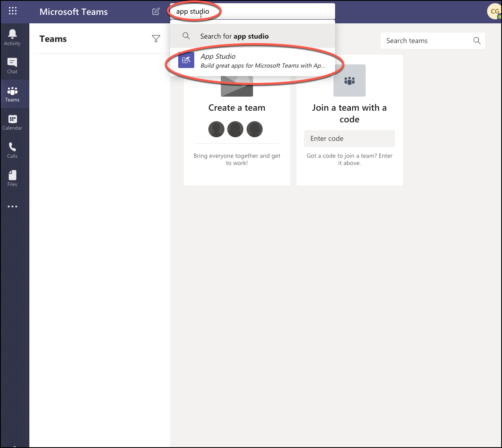Show more apps via sidebar ellipsis
The width and height of the screenshot is (502, 448).
coord(12,206)
